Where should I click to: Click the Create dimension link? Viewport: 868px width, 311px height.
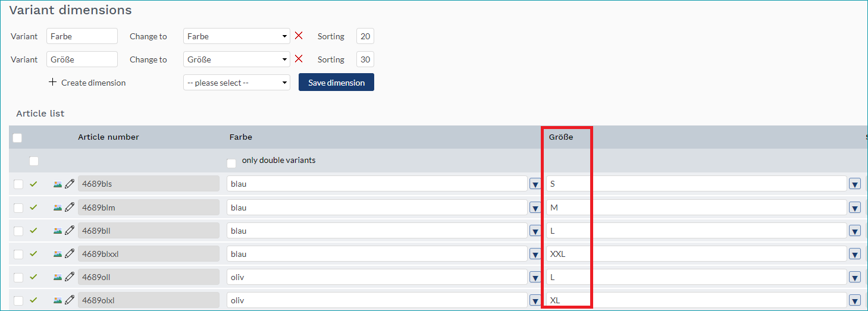(93, 83)
